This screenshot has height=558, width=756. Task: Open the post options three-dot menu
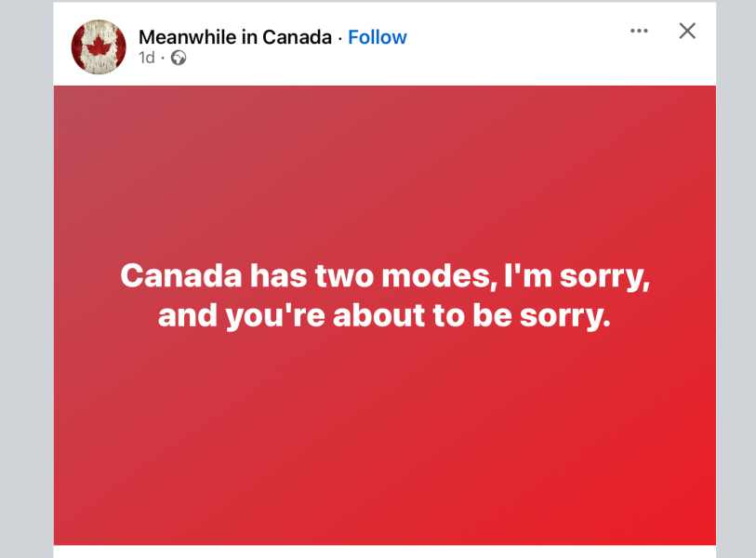[x=639, y=31]
